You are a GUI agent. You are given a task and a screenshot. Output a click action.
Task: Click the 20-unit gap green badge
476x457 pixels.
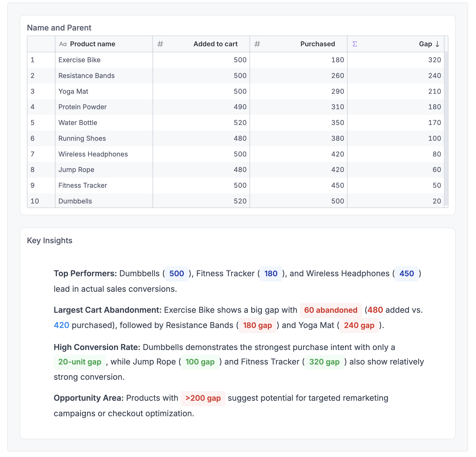point(79,362)
